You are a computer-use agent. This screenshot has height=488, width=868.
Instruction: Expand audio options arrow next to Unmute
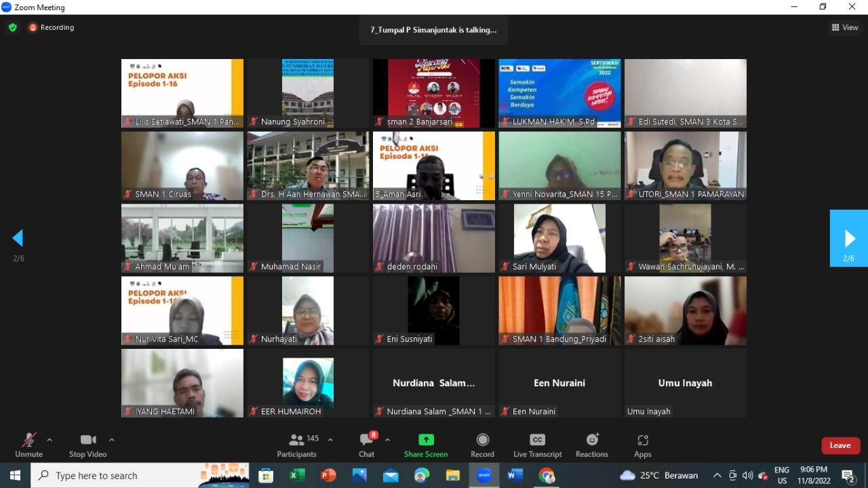50,440
